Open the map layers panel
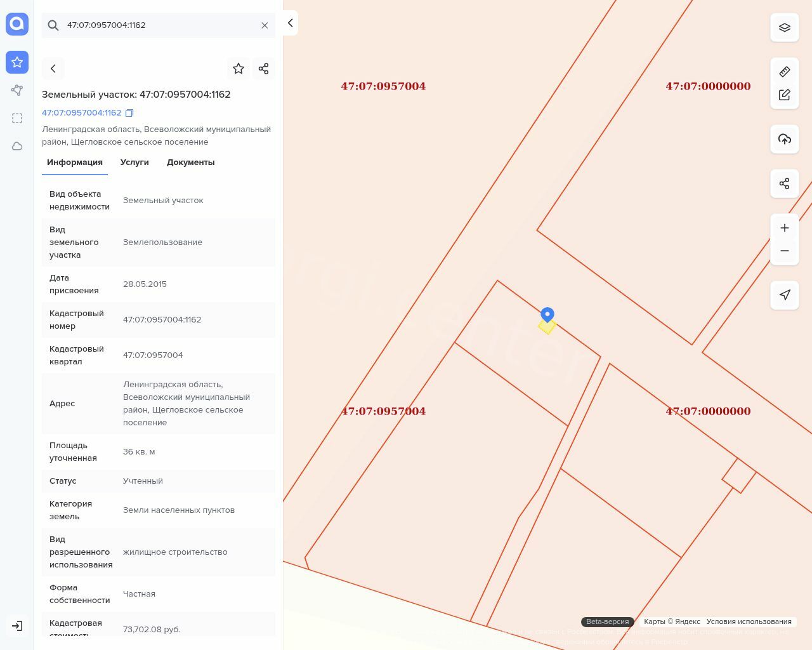 click(785, 27)
